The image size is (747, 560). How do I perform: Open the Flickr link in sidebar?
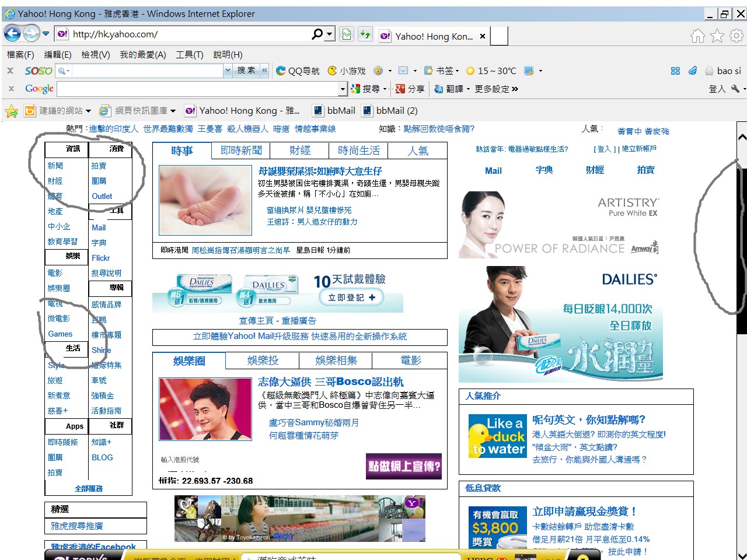coord(101,258)
